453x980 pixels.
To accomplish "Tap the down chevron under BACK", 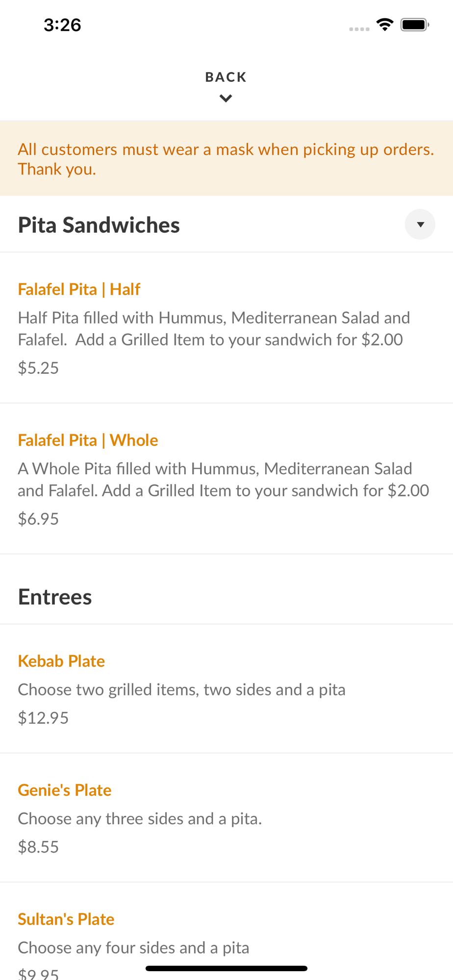I will [x=226, y=98].
